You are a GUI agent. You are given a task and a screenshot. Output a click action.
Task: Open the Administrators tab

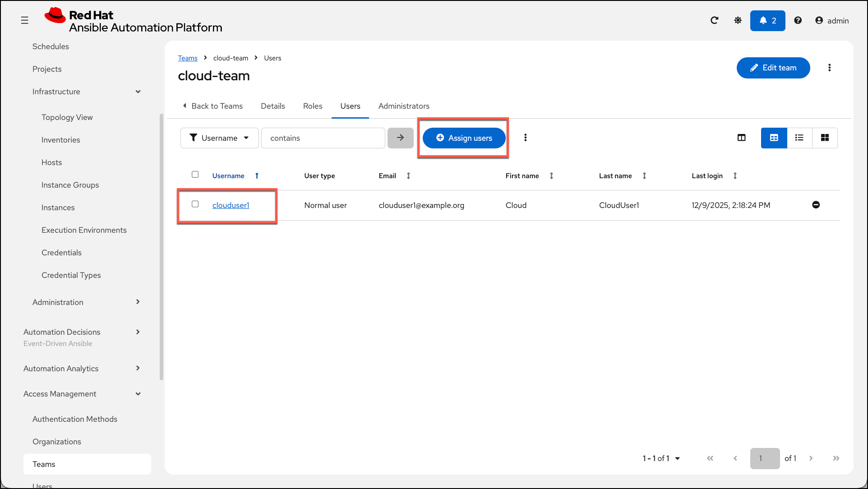[x=404, y=106]
